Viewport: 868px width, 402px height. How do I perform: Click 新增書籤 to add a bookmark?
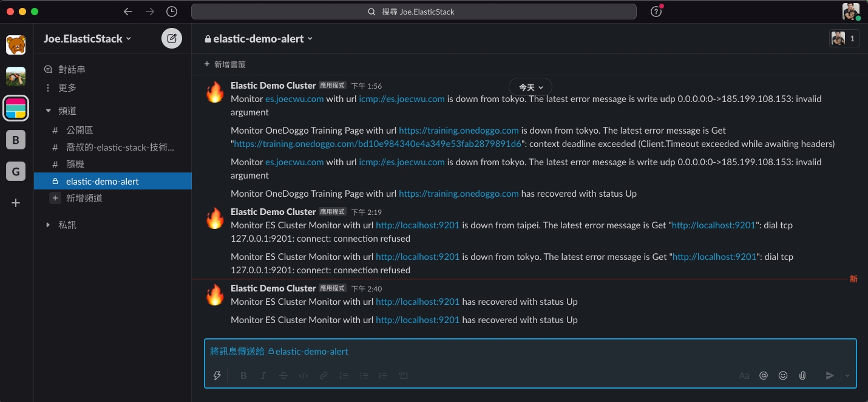[225, 64]
